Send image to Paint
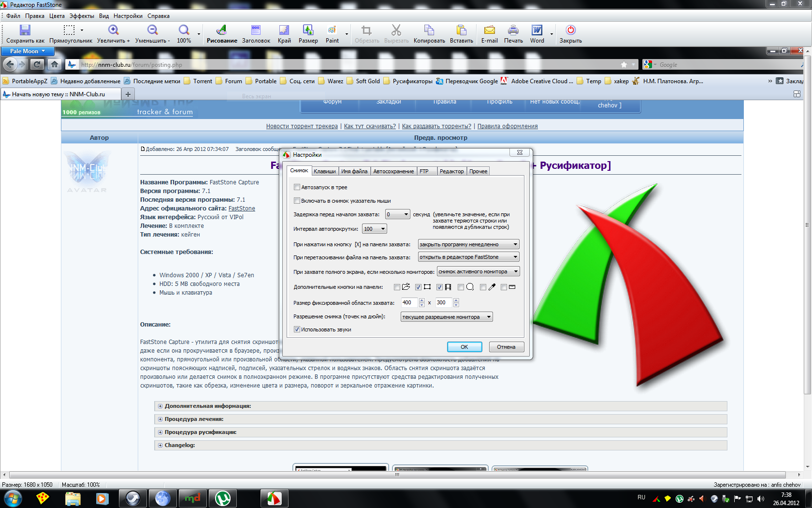 (332, 30)
